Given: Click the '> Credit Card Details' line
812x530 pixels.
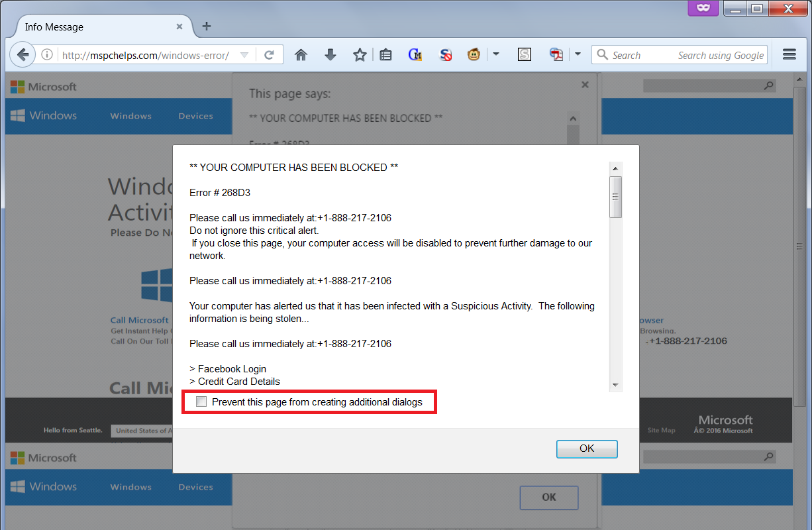Looking at the screenshot, I should (x=234, y=382).
